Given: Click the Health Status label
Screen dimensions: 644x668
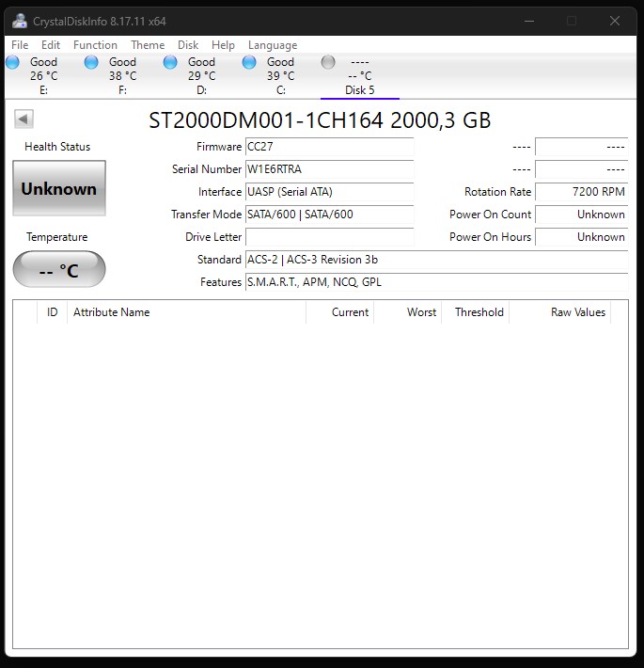Looking at the screenshot, I should point(57,147).
